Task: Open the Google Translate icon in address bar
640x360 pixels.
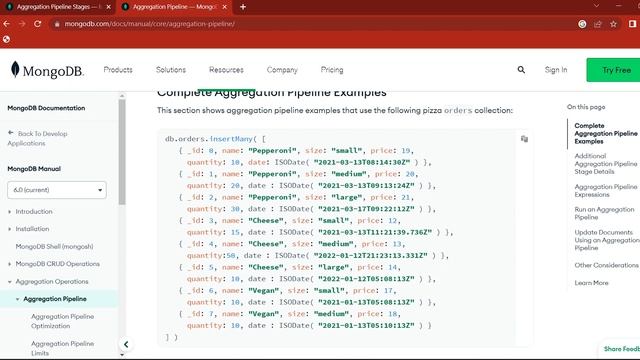Action: coord(582,24)
